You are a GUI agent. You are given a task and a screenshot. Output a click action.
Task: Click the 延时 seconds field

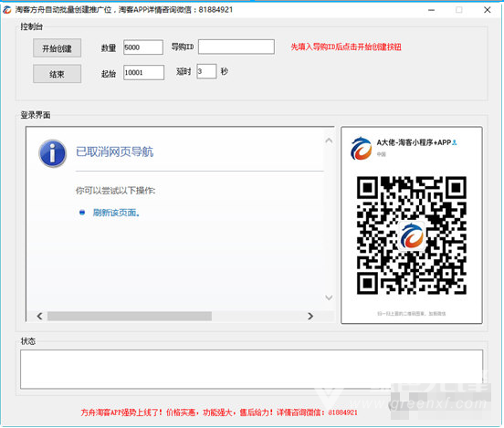pos(206,71)
